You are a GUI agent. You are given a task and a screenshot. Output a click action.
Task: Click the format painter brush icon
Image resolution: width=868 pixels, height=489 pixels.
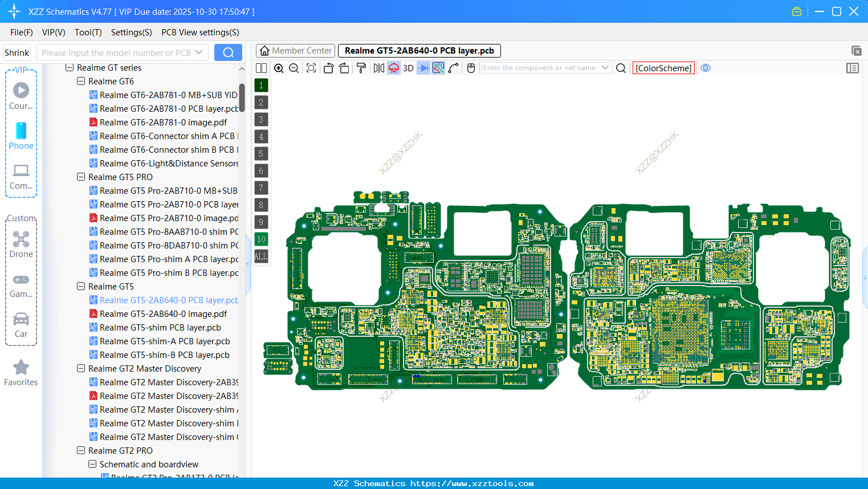tap(361, 68)
